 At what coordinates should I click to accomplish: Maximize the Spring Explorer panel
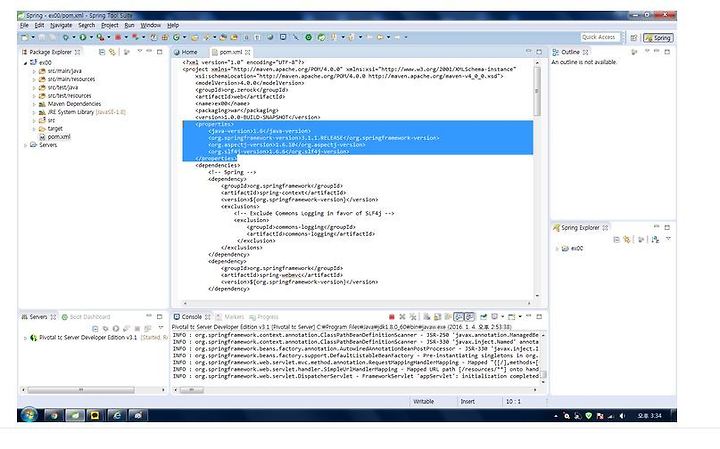pos(667,227)
